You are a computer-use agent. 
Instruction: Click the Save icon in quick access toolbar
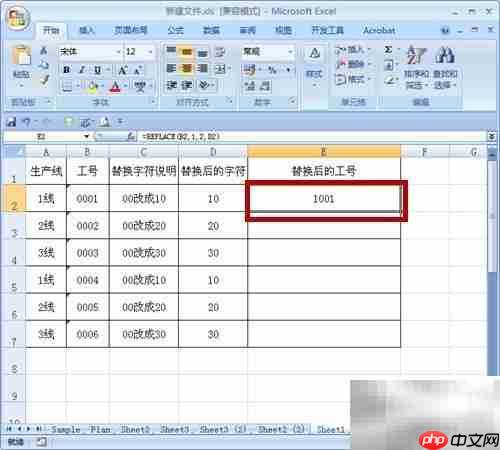11,122
